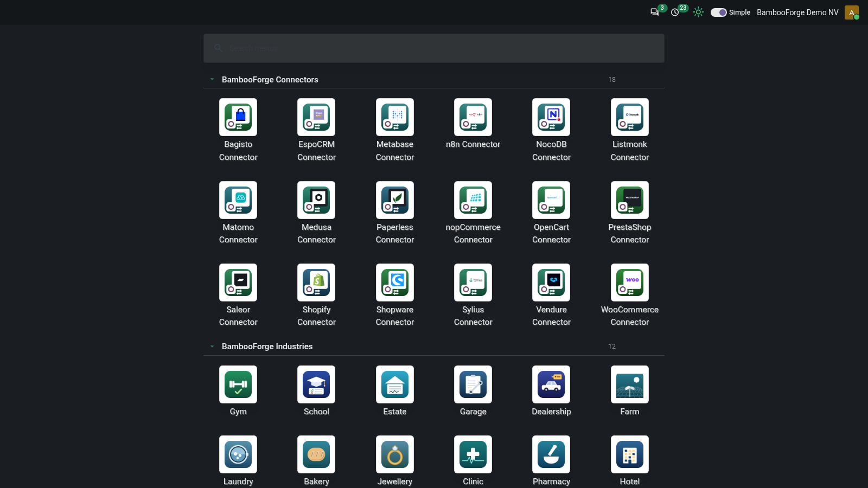Launch the Garage industry app

(x=473, y=384)
